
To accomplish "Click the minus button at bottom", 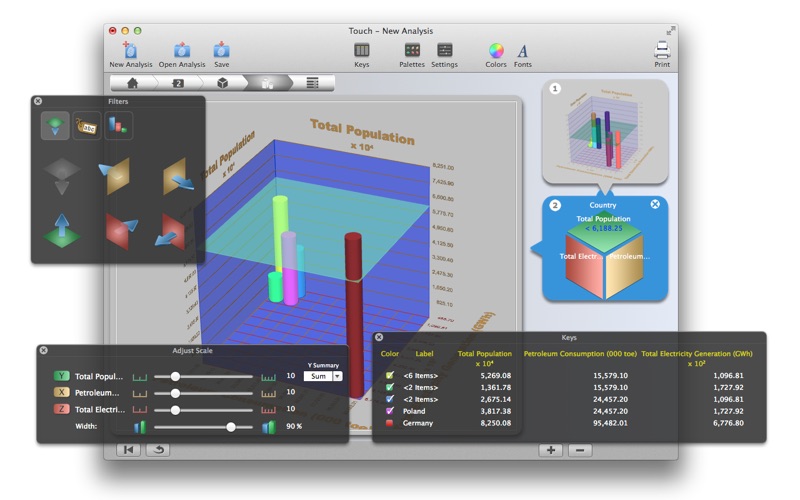I will [x=580, y=450].
